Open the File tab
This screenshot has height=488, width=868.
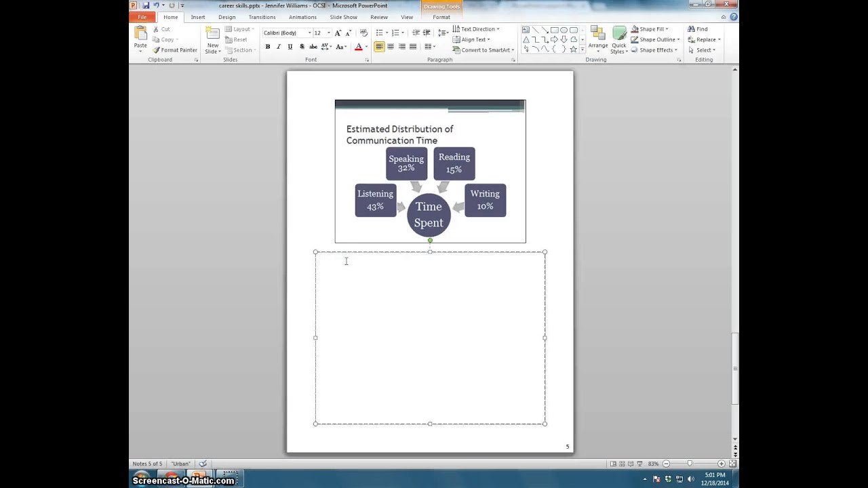click(142, 17)
